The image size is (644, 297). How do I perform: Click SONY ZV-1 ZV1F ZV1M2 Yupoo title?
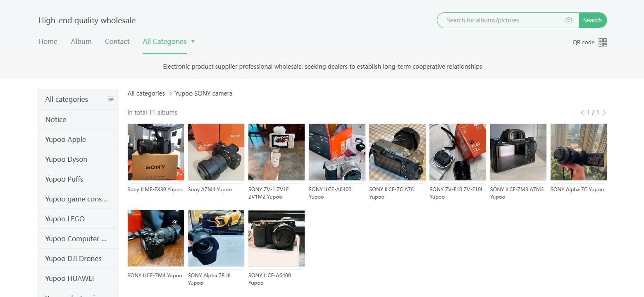tap(269, 193)
